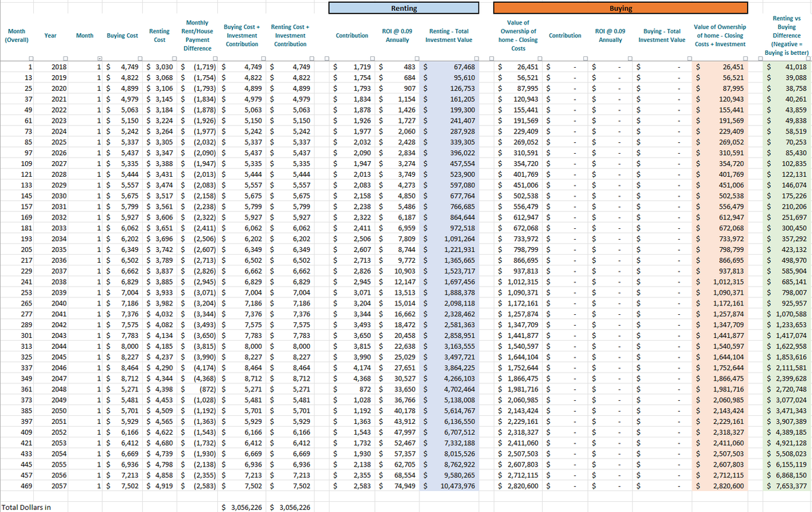The width and height of the screenshot is (812, 512).
Task: Select difference value 41,018
Action: [785, 67]
